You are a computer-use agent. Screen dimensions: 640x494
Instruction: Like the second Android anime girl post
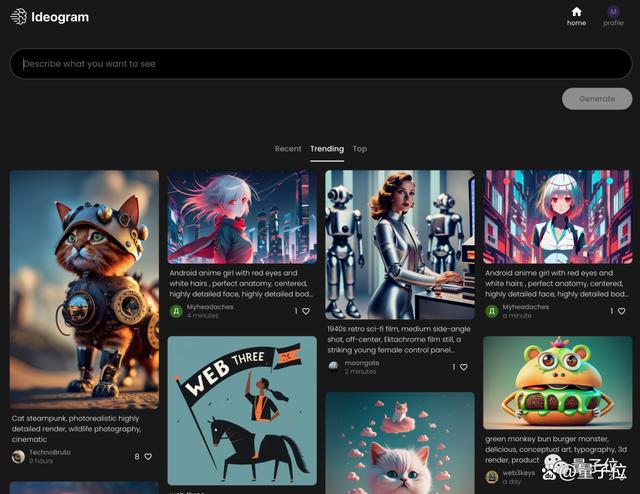(x=622, y=311)
